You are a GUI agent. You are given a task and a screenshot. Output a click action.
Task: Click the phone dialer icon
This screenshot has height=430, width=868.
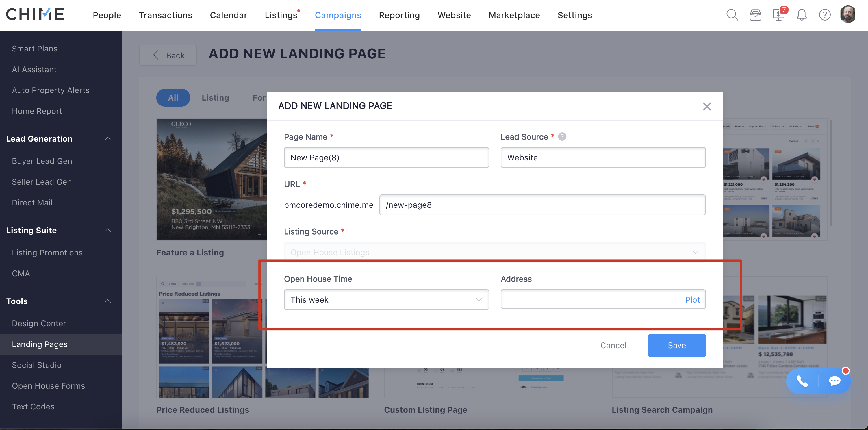[802, 381]
